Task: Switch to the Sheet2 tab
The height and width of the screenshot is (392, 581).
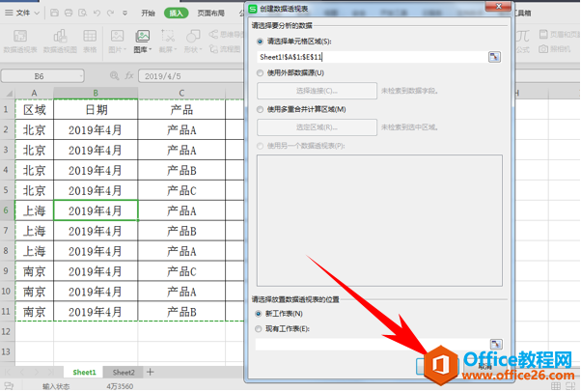Action: tap(123, 372)
